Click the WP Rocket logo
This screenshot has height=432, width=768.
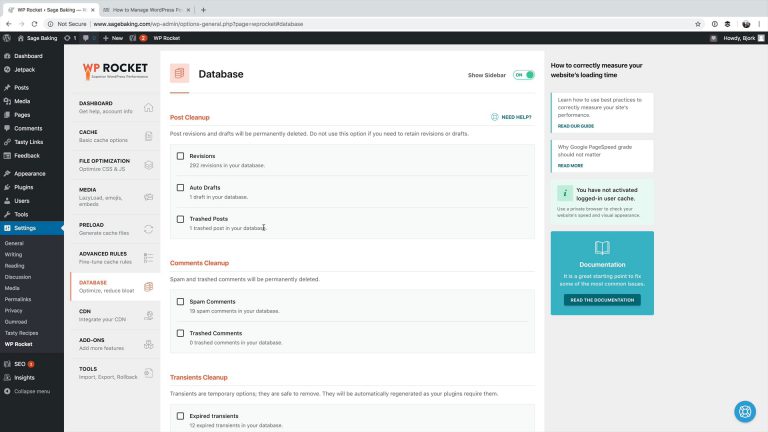tap(115, 71)
